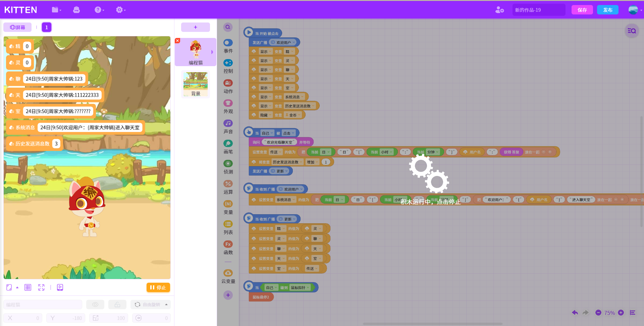The height and width of the screenshot is (326, 644).
Task: Click the 保存 button
Action: [x=582, y=10]
